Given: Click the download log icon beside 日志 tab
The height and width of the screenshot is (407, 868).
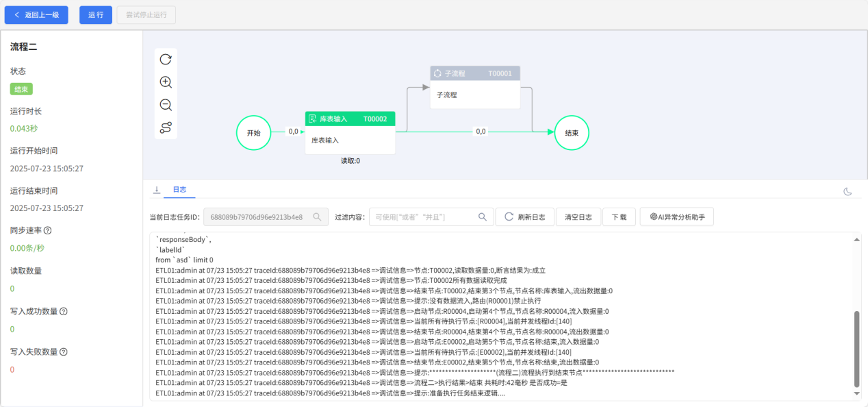Looking at the screenshot, I should (155, 189).
